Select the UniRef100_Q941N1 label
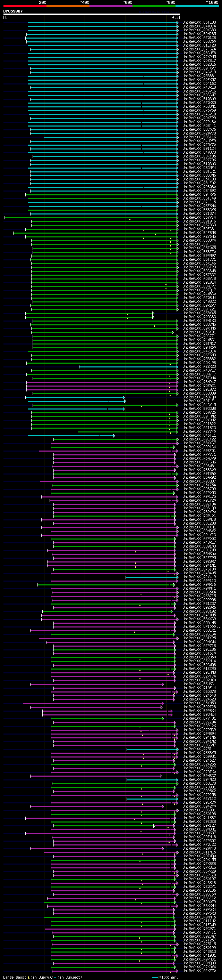The height and width of the screenshot is (980, 222). (x=199, y=566)
